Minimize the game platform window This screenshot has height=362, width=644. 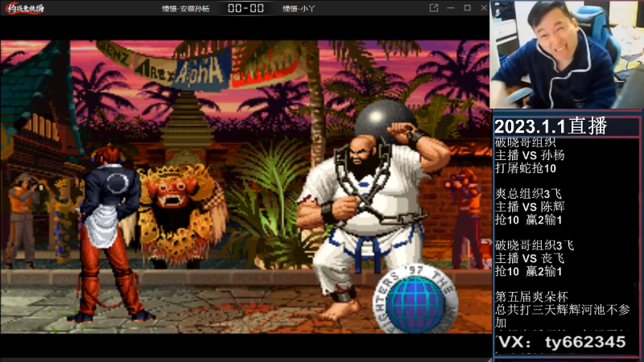click(x=451, y=8)
